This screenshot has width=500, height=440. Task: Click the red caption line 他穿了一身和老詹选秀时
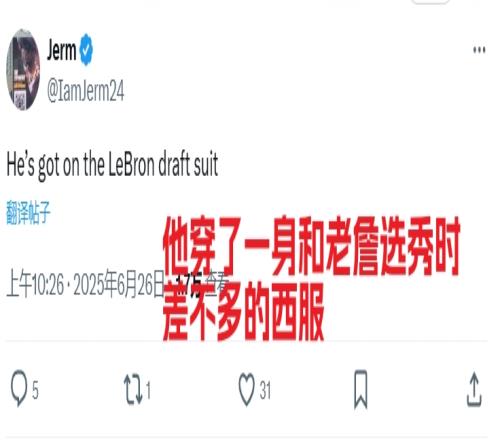[311, 246]
